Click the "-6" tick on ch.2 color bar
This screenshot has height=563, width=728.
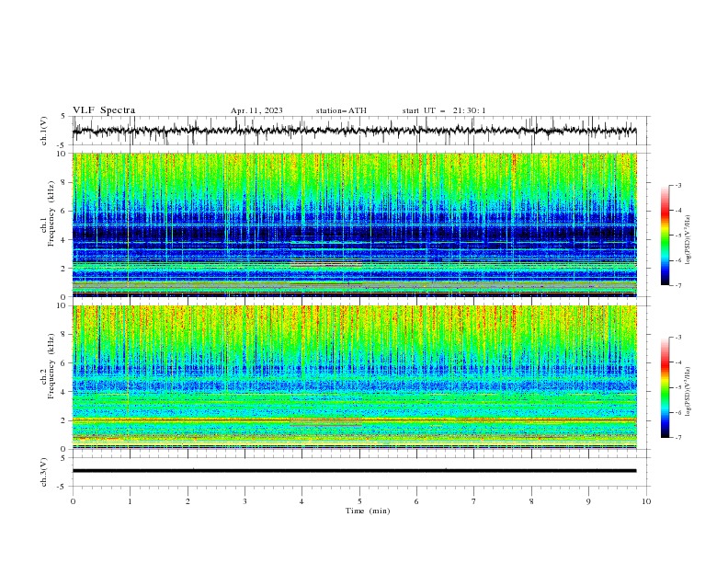(x=678, y=412)
